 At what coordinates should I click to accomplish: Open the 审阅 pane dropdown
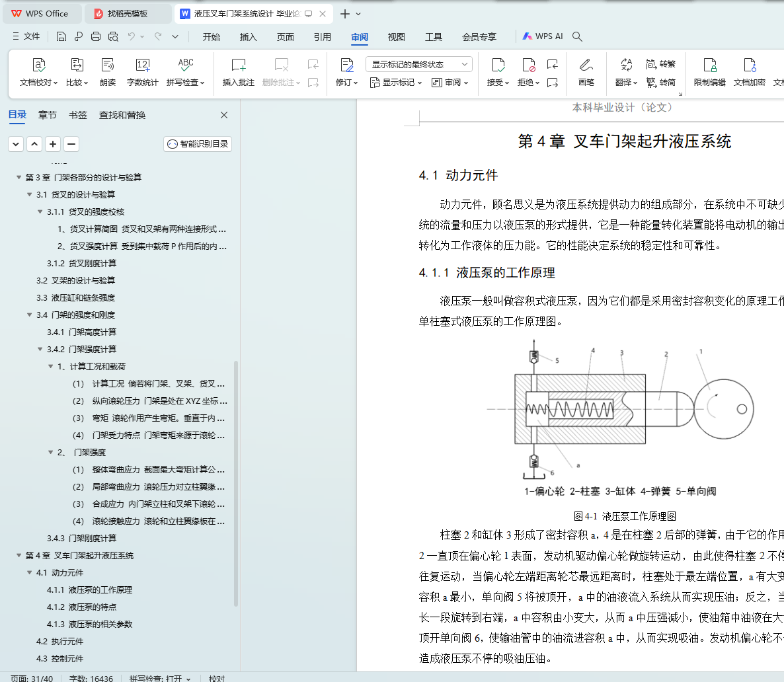pos(450,83)
